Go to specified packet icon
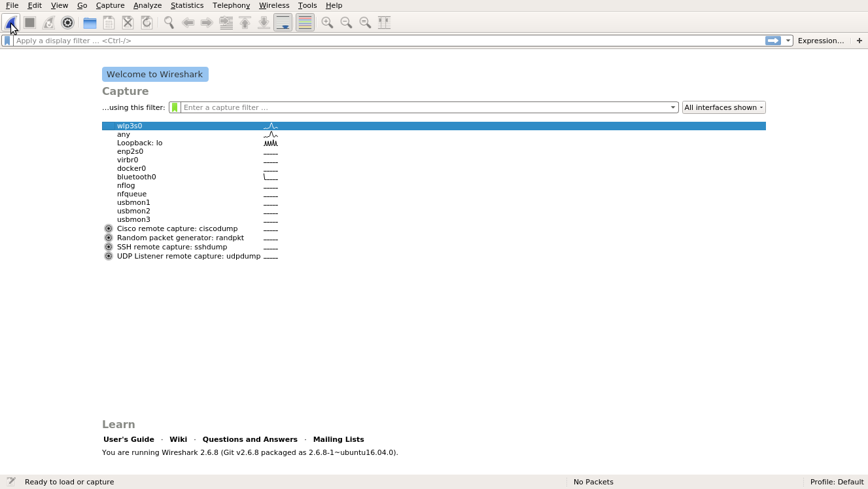Viewport: 868px width, 489px height. pyautogui.click(x=226, y=22)
